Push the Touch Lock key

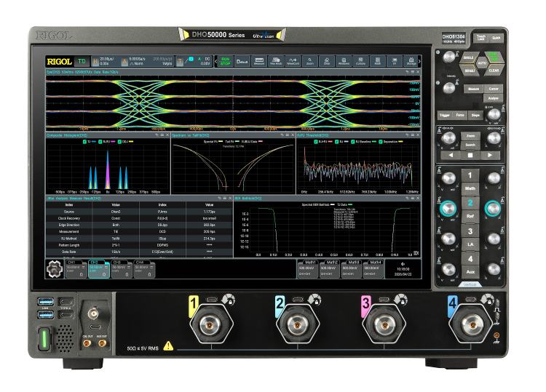[x=481, y=38]
